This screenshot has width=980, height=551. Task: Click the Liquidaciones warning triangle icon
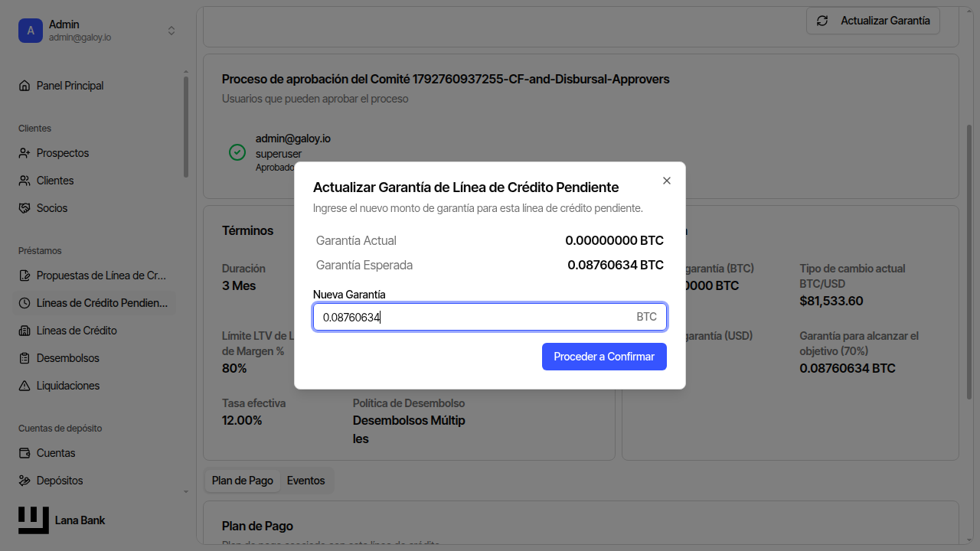coord(24,386)
